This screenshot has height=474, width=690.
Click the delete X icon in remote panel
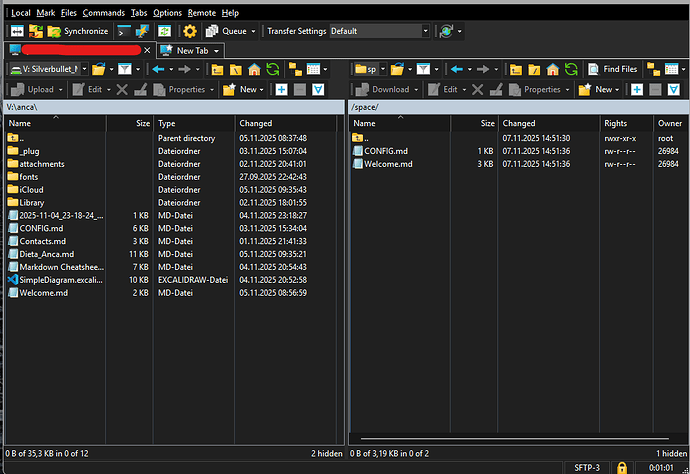tap(478, 89)
